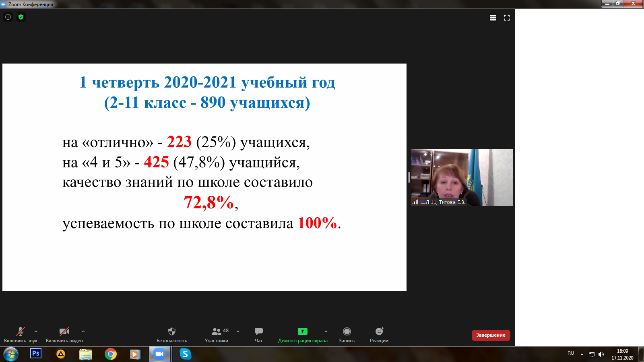This screenshot has height=362, width=644.
Task: Switch RU keyboard language indicator
Action: 571,353
